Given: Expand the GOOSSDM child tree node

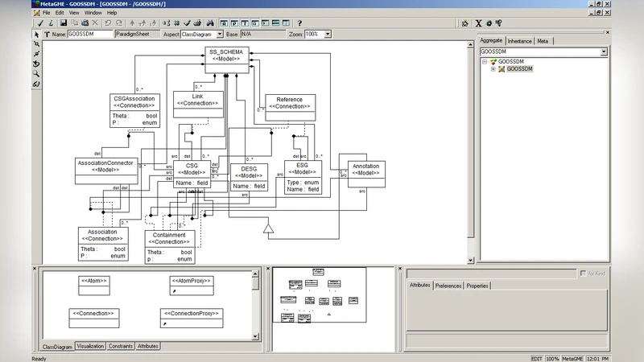Looking at the screenshot, I should tap(493, 69).
